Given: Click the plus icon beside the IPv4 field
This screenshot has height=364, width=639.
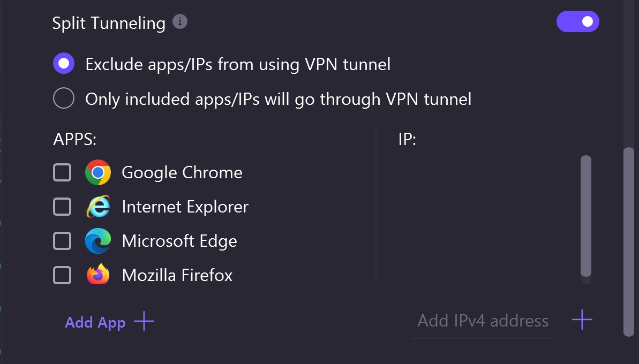Looking at the screenshot, I should [x=582, y=320].
